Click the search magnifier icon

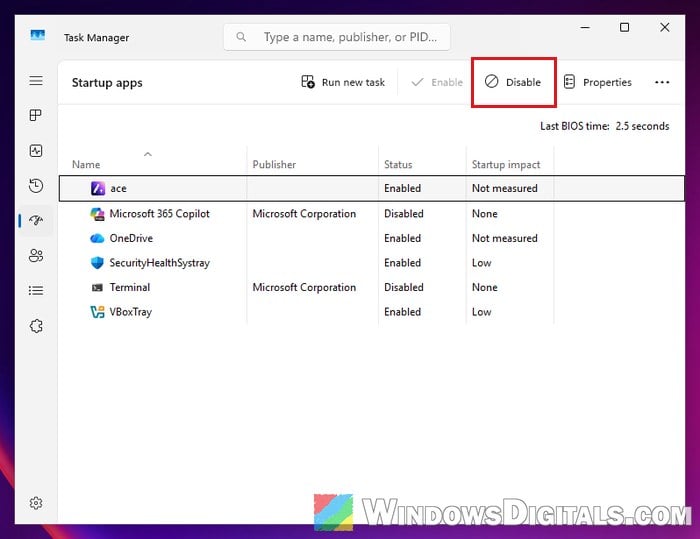[x=241, y=37]
